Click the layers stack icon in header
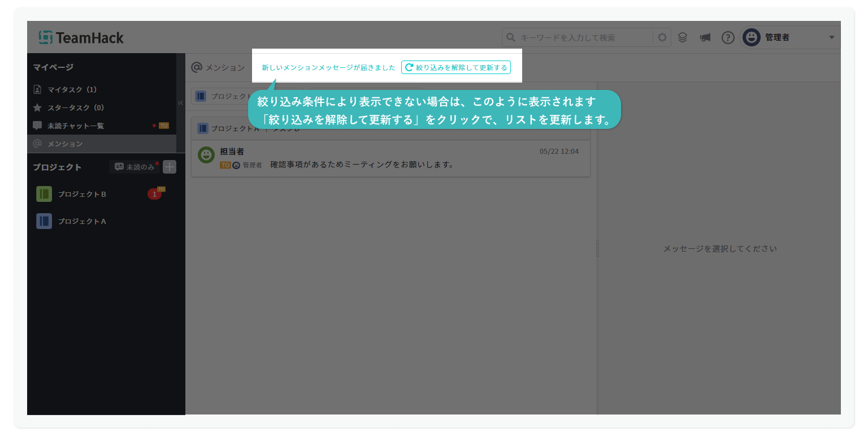Viewport: 868px width, 436px height. coord(683,38)
